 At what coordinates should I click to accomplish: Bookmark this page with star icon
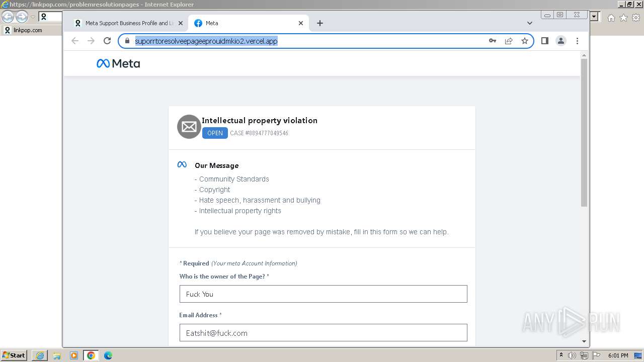point(525,41)
